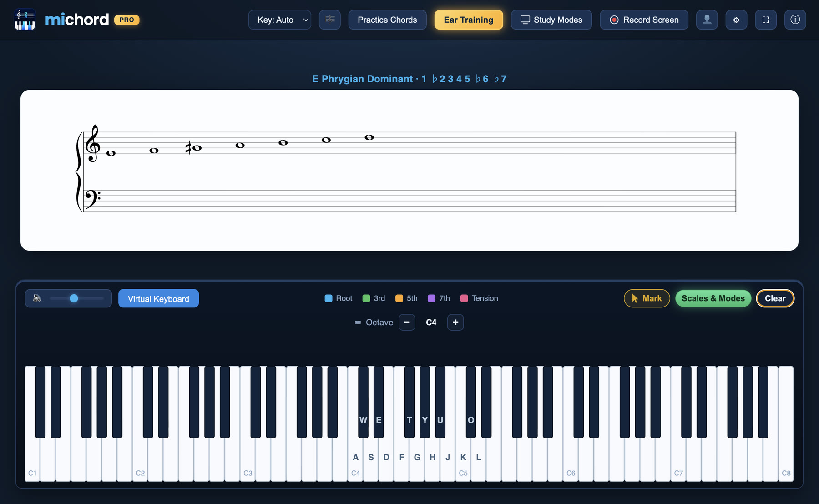Open the settings gear icon
Viewport: 819px width, 504px height.
coord(736,20)
